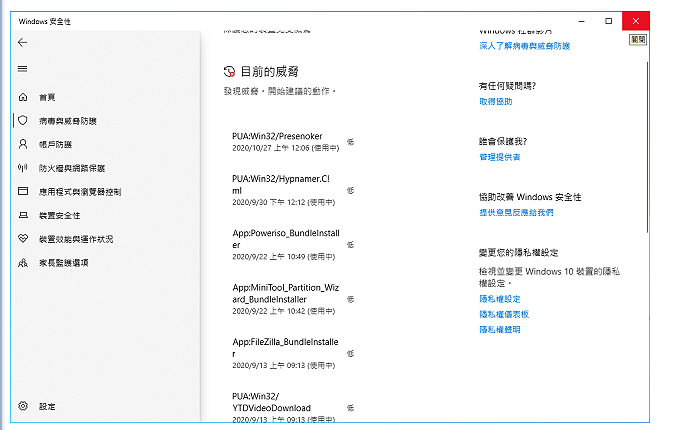Screen dimensions: 680x430
Task: Close the Windows 安全性 window
Action: [x=636, y=21]
